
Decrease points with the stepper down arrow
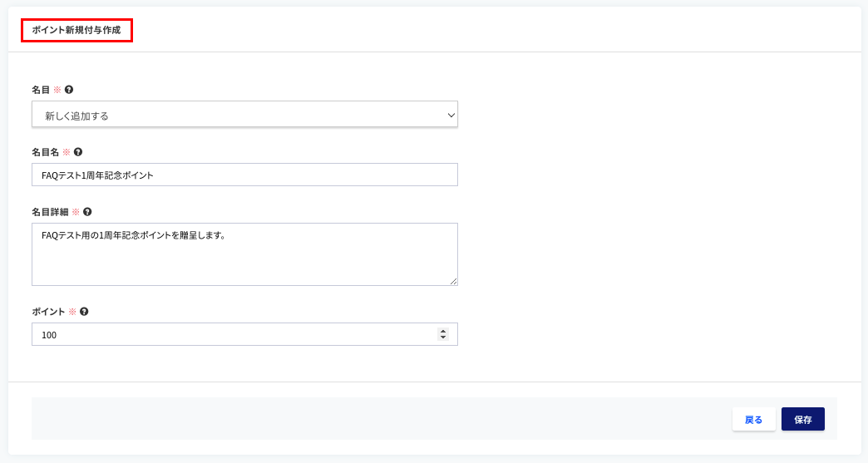[x=443, y=337]
